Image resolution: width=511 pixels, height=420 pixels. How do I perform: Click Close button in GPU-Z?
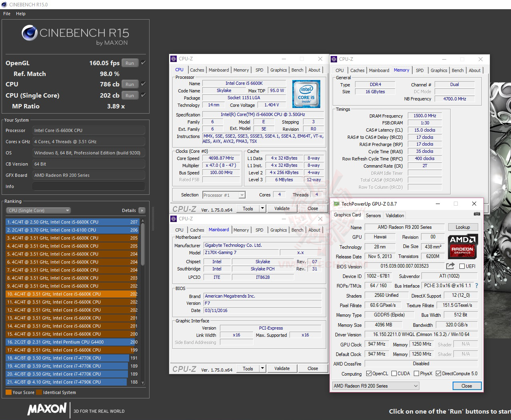click(x=467, y=386)
